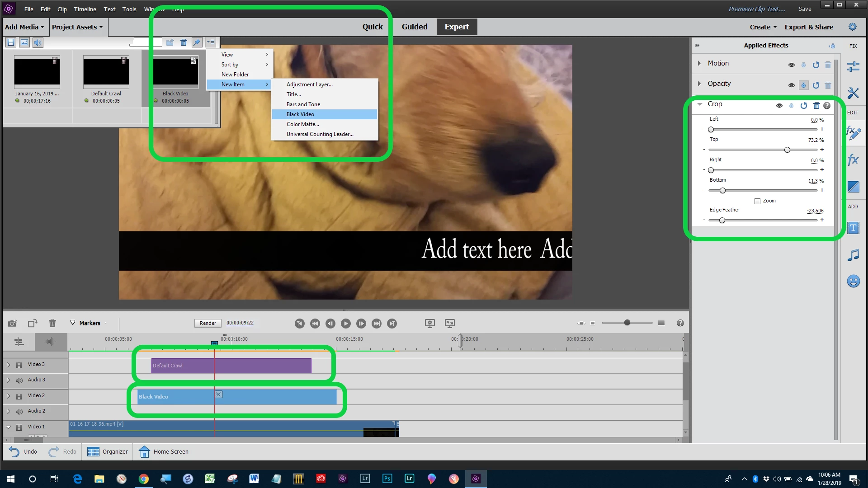Click the Top crop slider handle
The height and width of the screenshot is (488, 868).
pos(787,150)
